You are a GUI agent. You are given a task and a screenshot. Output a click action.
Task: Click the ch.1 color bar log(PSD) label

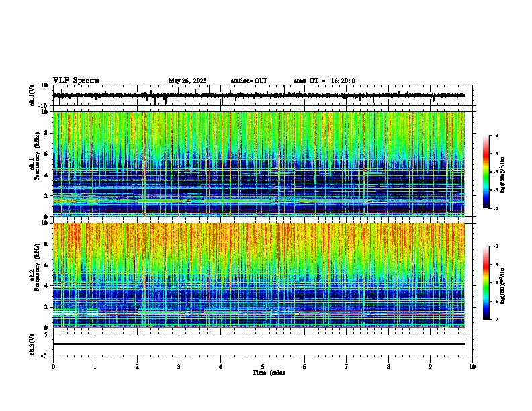coord(503,175)
